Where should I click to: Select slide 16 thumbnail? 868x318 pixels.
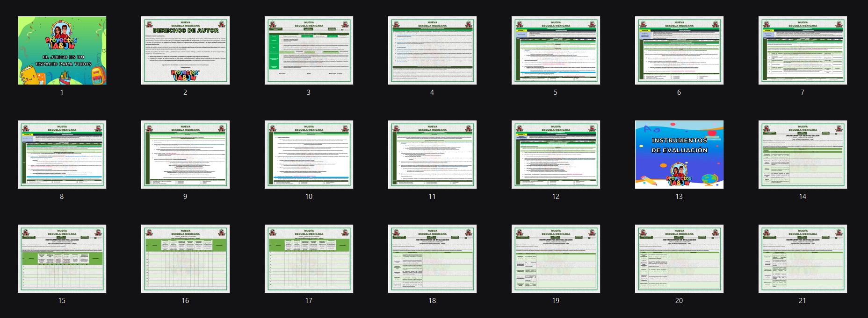pos(185,259)
